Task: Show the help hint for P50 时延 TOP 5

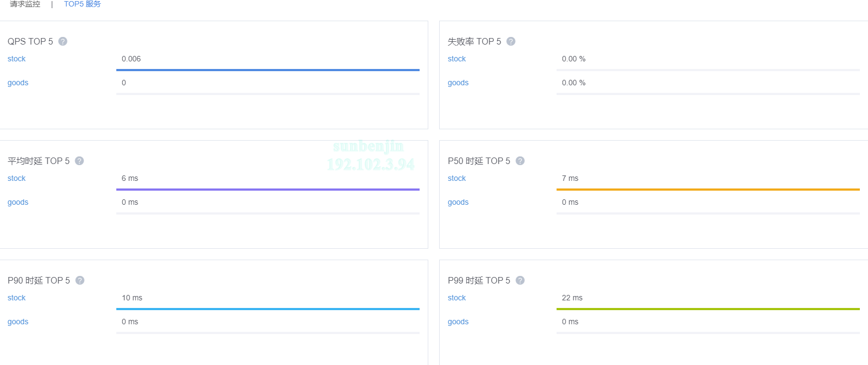Action: [520, 161]
